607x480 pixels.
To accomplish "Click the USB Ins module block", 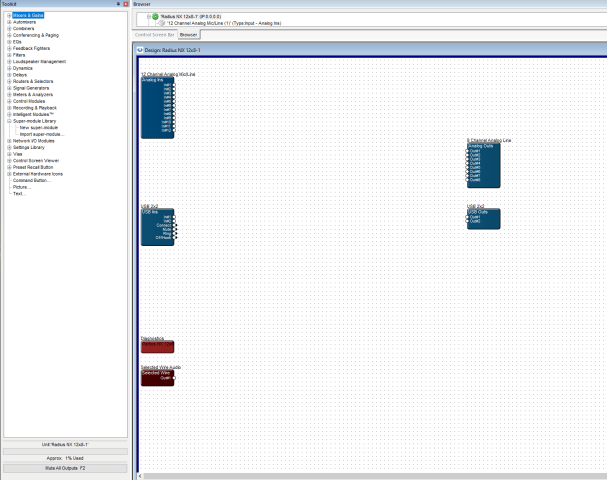I will pyautogui.click(x=157, y=224).
